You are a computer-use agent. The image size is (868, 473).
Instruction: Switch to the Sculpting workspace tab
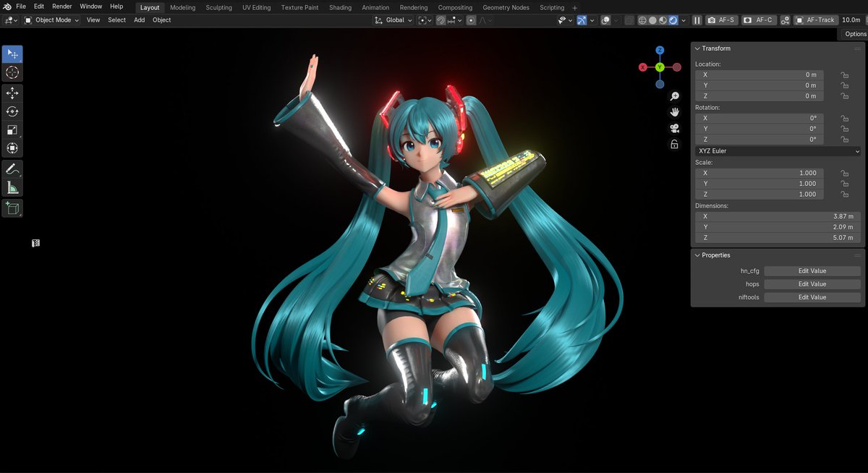coord(219,7)
